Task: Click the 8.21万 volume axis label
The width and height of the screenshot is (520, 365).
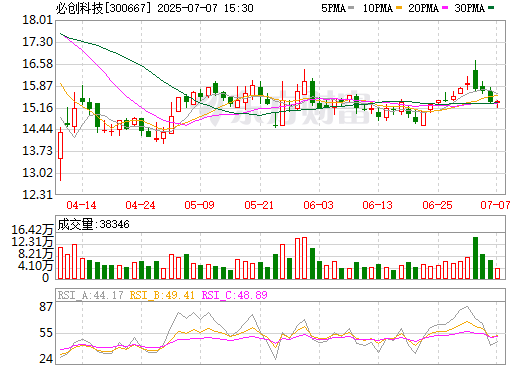Action: [x=35, y=254]
